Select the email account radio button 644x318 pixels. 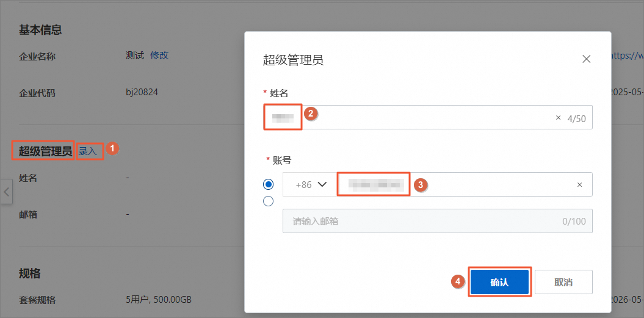coord(268,201)
